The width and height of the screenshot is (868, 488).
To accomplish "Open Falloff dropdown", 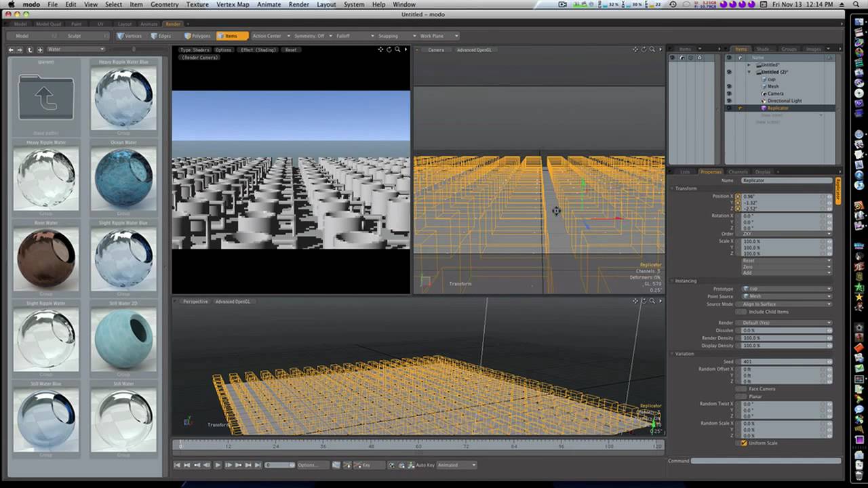I will [x=355, y=36].
